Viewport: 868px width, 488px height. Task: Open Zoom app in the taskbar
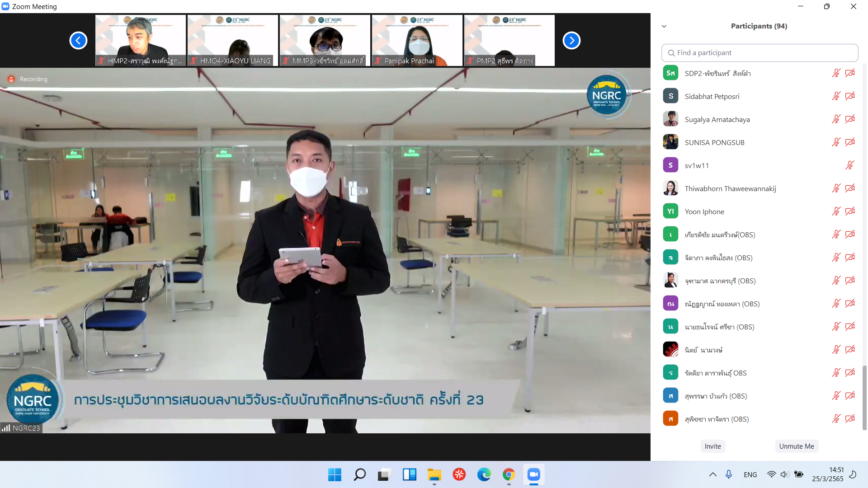click(533, 474)
